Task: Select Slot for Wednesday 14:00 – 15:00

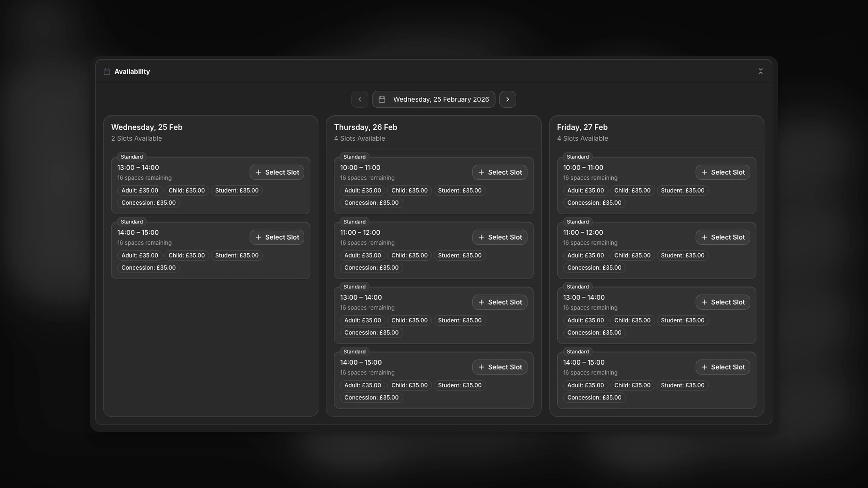Action: click(277, 237)
